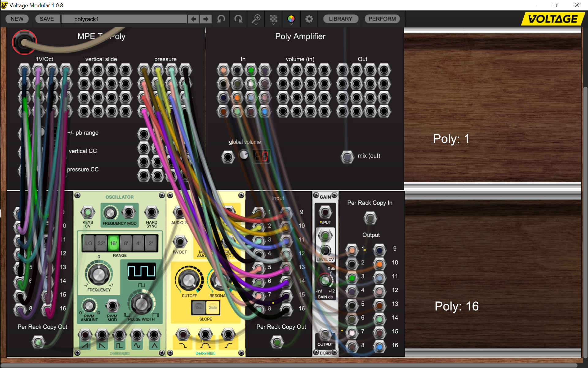
Task: Select the 24db filter slope
Action: (213, 308)
